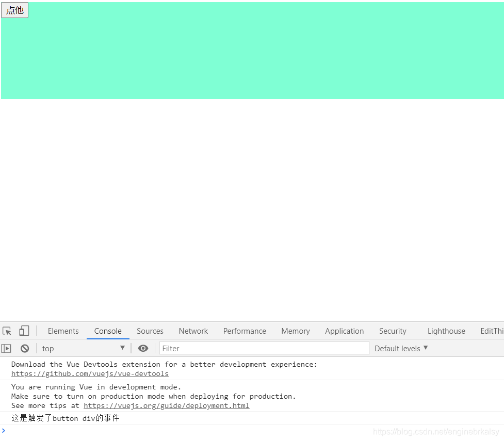The image size is (504, 441).
Task: Open the top JavaScript context dropdown
Action: (x=84, y=349)
